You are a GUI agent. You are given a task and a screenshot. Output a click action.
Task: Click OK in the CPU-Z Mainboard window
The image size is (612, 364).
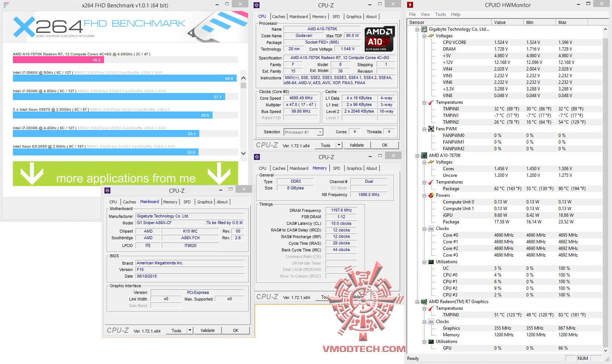tap(235, 330)
